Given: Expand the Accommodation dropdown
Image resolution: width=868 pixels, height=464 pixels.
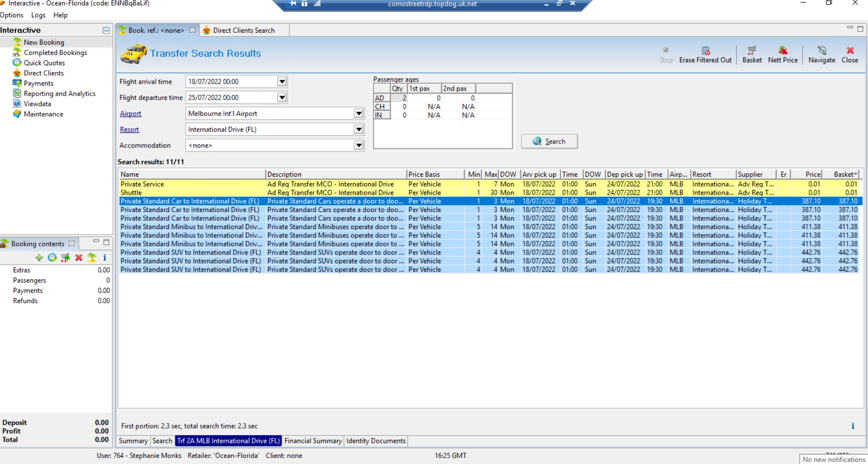Looking at the screenshot, I should click(359, 146).
